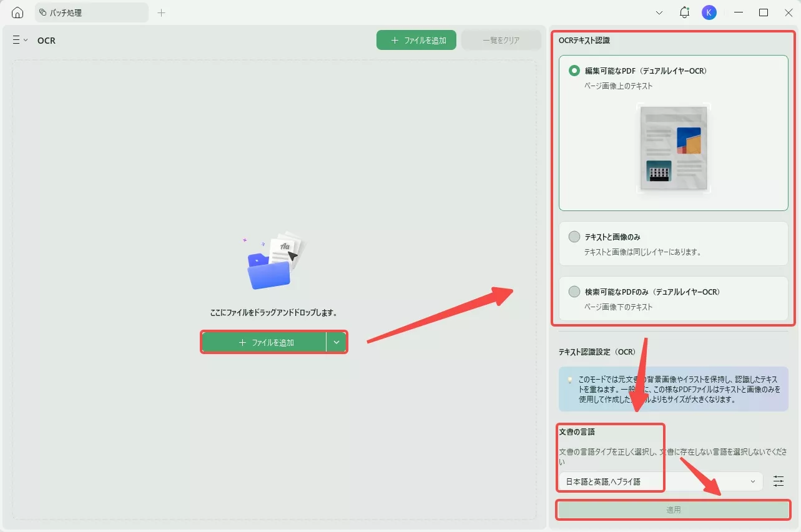
Task: Open the hamburger menu beside the OCR heading
Action: point(16,40)
